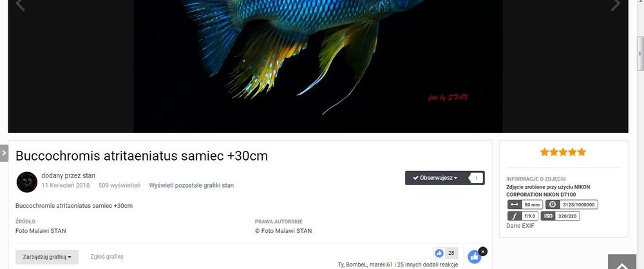Open the Zarządzaj grafiką dropdown menu
This screenshot has width=644, height=269.
click(47, 257)
